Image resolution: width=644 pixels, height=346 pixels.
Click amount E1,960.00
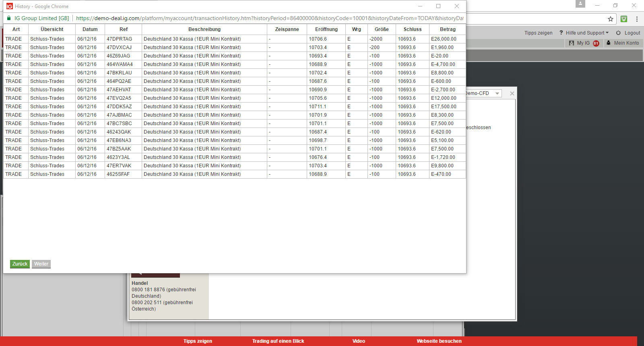coord(442,47)
